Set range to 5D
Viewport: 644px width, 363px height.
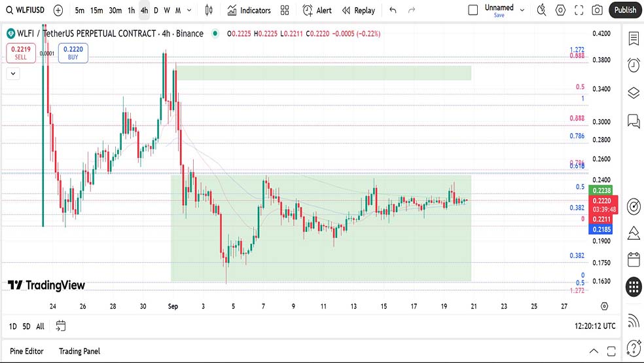click(x=27, y=326)
